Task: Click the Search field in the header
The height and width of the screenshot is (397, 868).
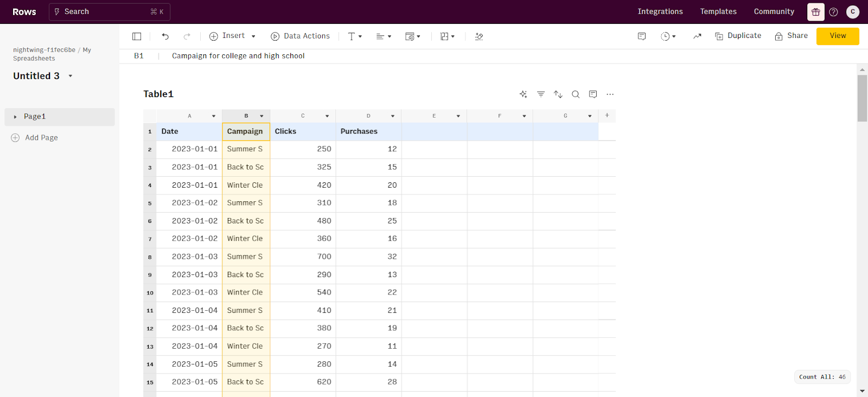Action: tap(110, 12)
